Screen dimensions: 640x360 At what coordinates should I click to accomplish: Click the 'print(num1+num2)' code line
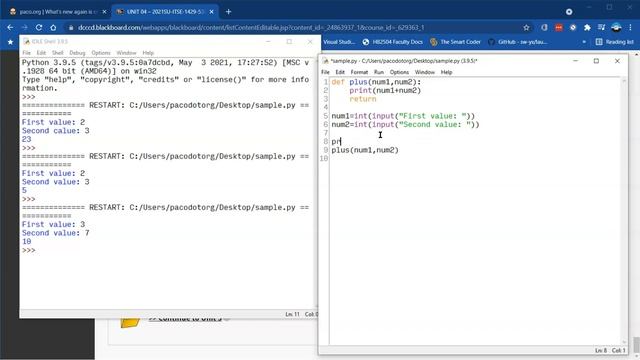pyautogui.click(x=385, y=91)
